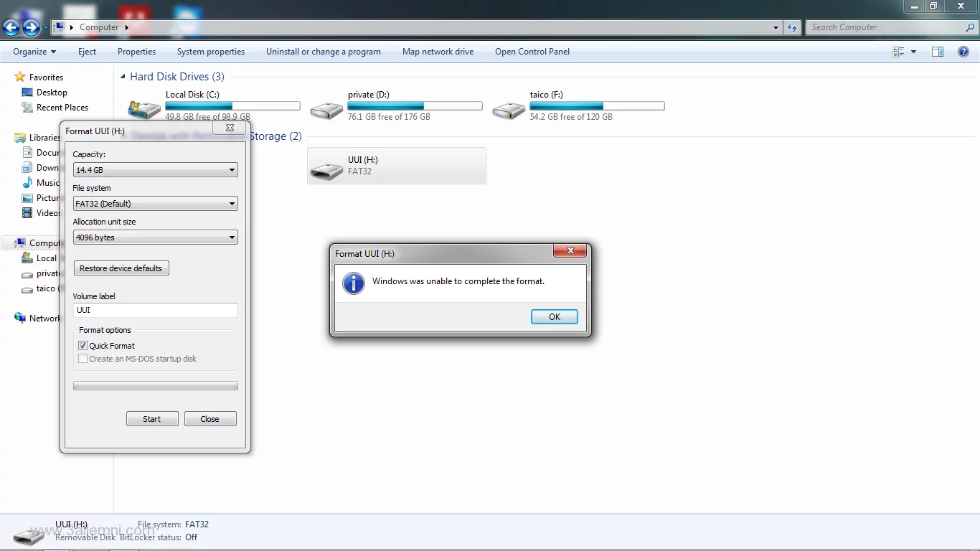Click Restore device defaults button
The height and width of the screenshot is (551, 980).
(121, 268)
